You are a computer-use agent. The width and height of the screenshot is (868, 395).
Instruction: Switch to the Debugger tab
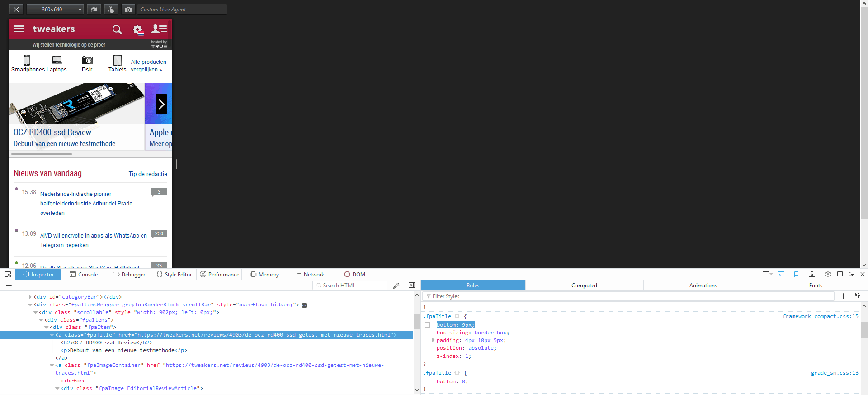pyautogui.click(x=129, y=274)
